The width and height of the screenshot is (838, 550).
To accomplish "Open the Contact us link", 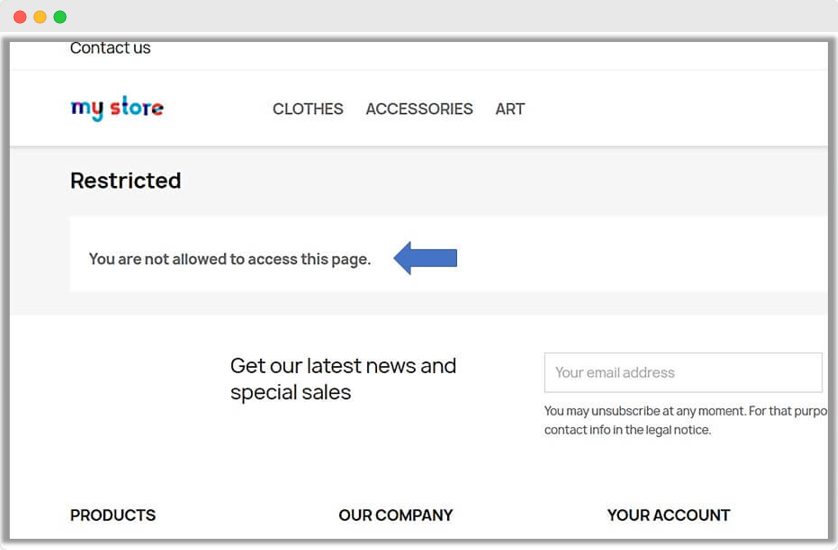I will coord(110,48).
